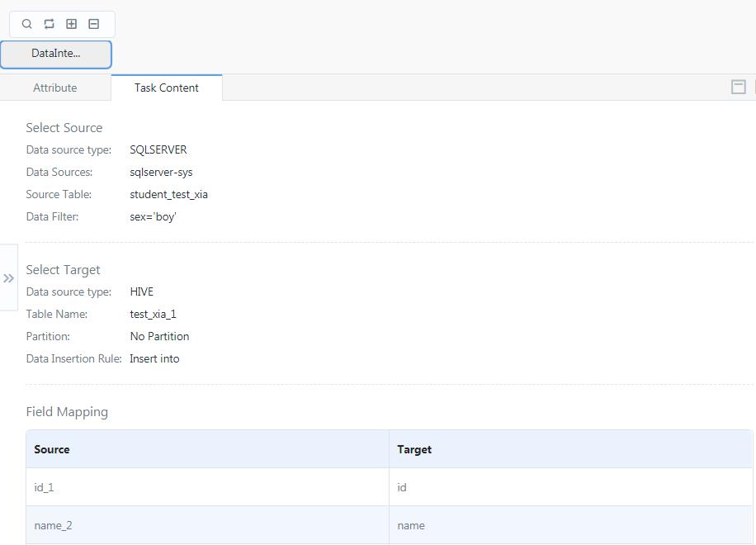
Task: Switch to the Attribute tab
Action: pos(54,88)
